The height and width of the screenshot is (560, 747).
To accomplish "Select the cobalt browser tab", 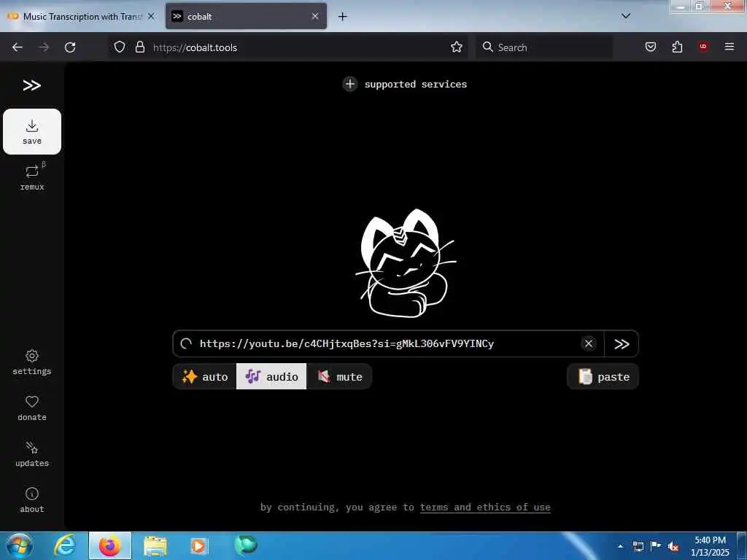I will [x=246, y=16].
